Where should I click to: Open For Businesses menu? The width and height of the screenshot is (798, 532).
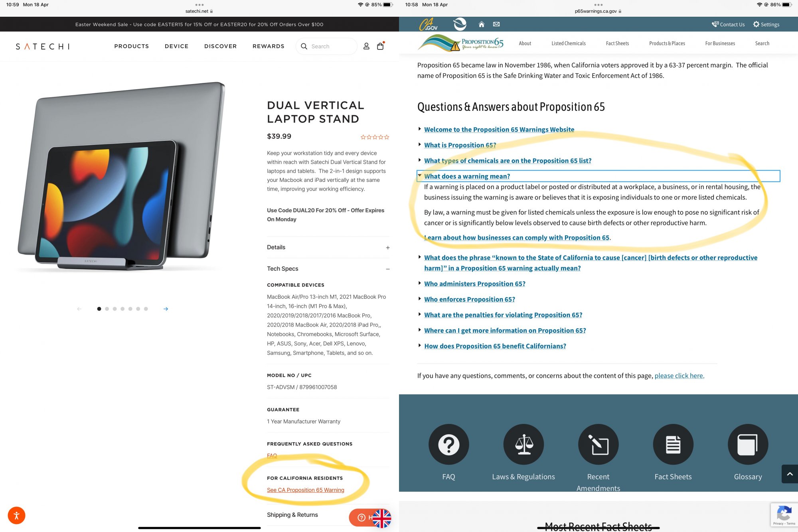pyautogui.click(x=720, y=43)
